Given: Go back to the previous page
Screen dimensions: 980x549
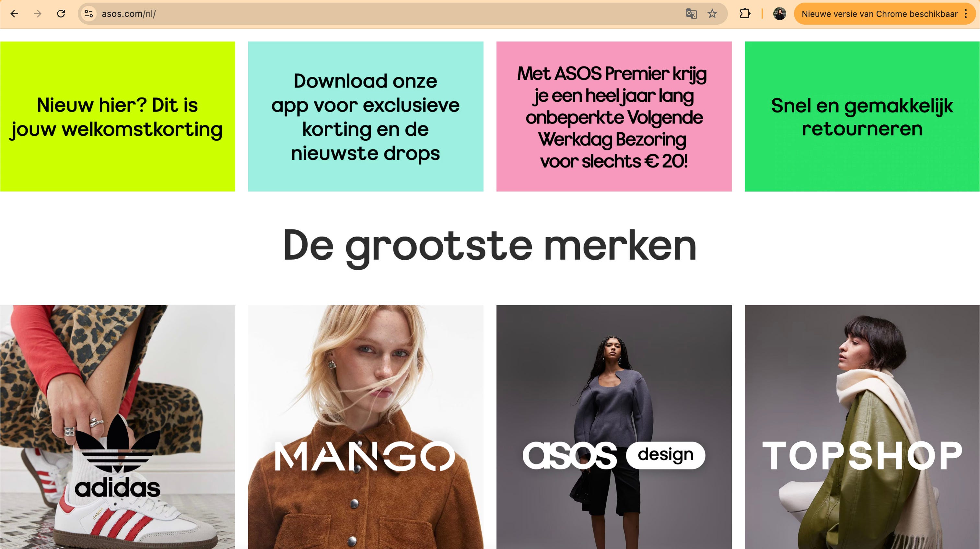Looking at the screenshot, I should coord(15,14).
